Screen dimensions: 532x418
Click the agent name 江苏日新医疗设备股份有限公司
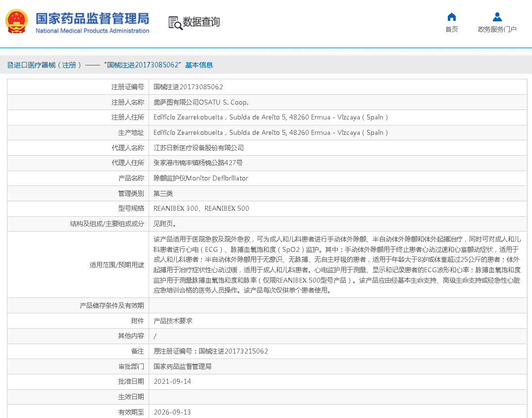click(199, 148)
